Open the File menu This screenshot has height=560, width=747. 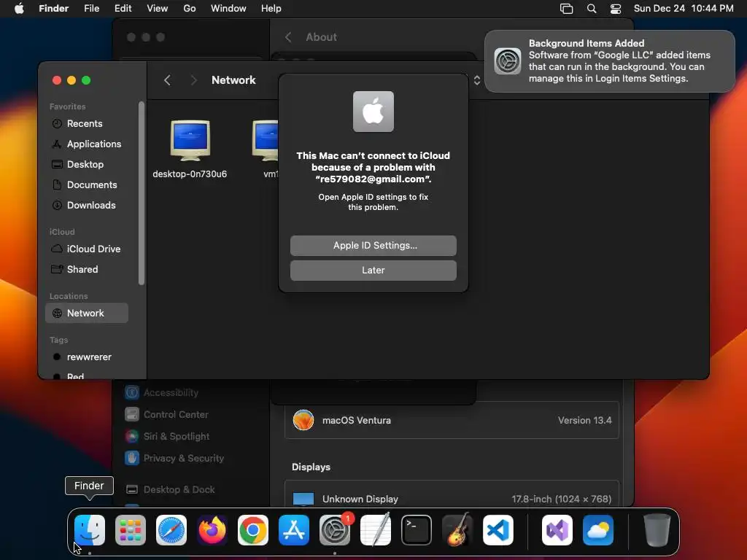click(x=91, y=9)
